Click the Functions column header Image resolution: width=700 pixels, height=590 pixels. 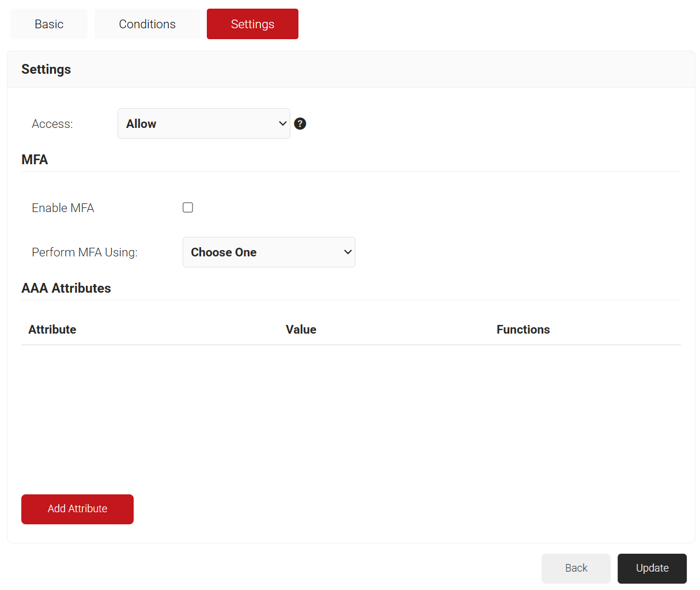523,330
